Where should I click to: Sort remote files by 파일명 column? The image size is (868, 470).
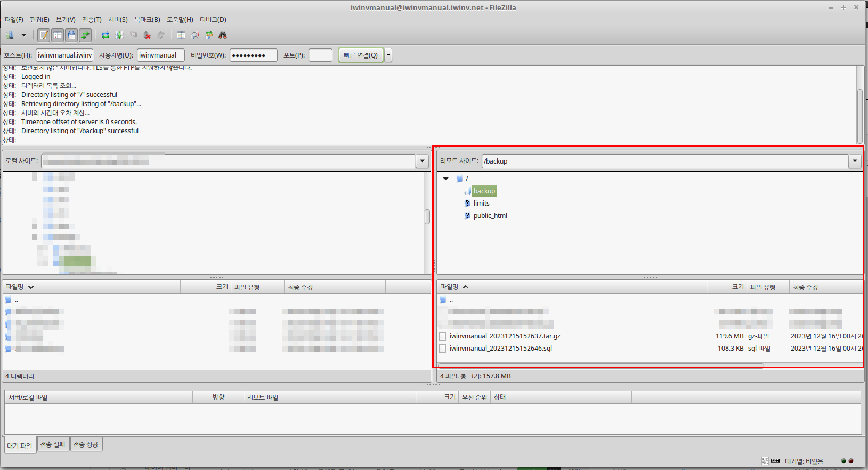pos(572,287)
